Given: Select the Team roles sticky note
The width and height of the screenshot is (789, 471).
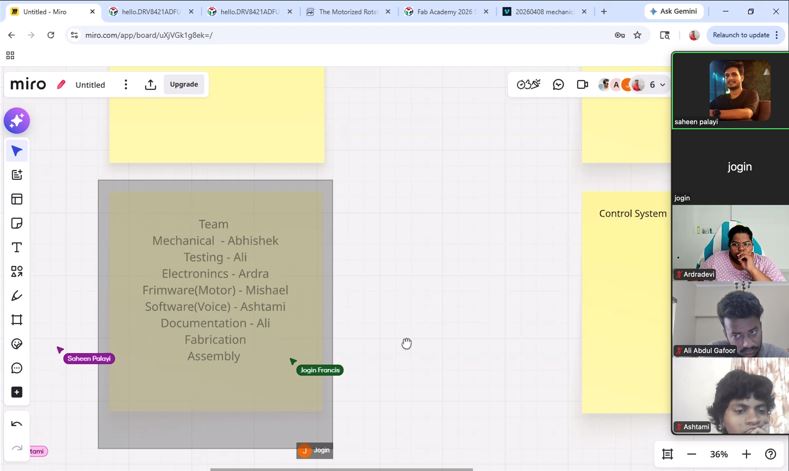Looking at the screenshot, I should coord(215,301).
